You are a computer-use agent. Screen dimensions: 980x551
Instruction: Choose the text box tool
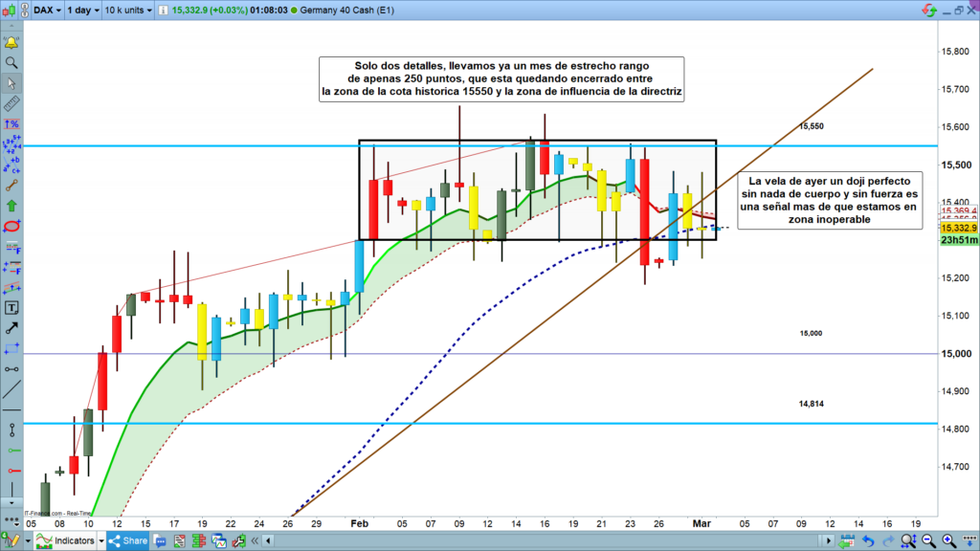(x=11, y=308)
